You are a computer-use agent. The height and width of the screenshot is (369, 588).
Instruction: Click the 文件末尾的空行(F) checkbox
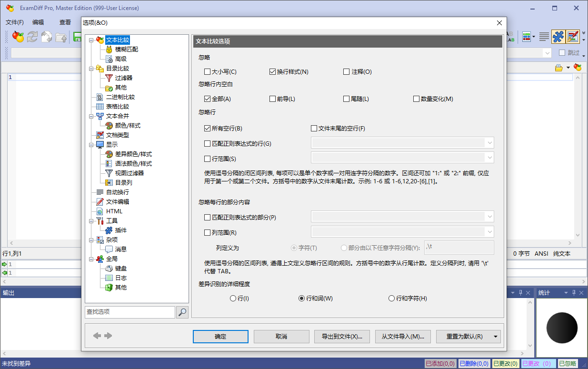pyautogui.click(x=314, y=129)
